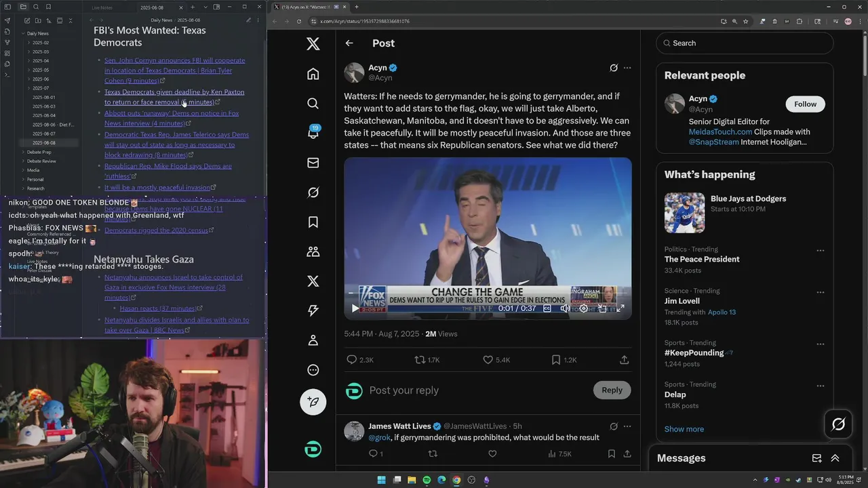This screenshot has width=868, height=488.
Task: Open Grok icon in X sidebar
Action: (x=313, y=192)
